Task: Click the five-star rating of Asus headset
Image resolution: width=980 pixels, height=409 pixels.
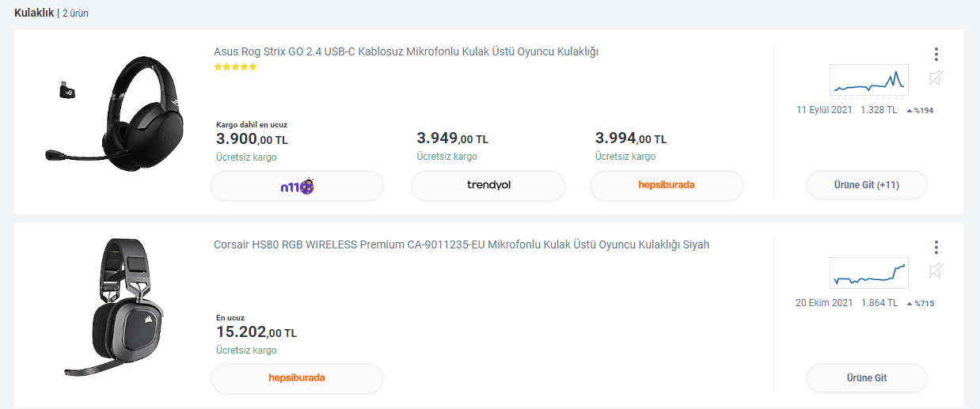Action: (x=235, y=67)
